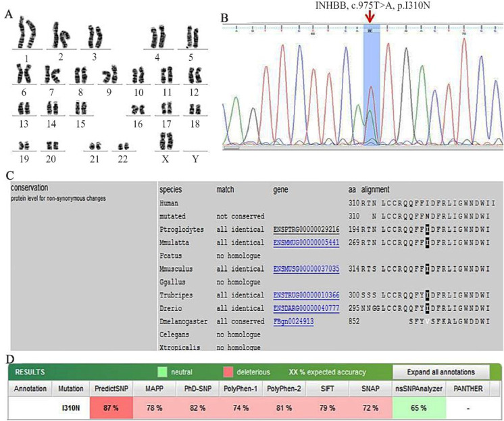Click the PolyPhen-2 column header
Image resolution: width=504 pixels, height=421 pixels.
click(284, 389)
